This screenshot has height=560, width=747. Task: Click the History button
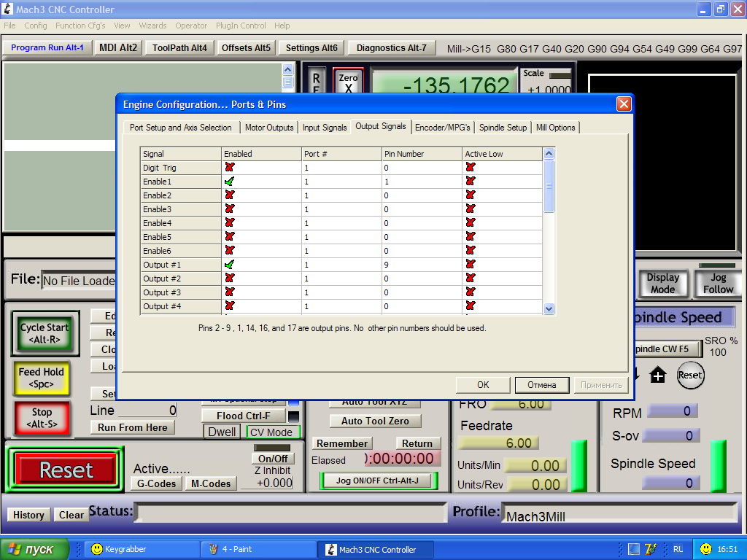[x=28, y=515]
